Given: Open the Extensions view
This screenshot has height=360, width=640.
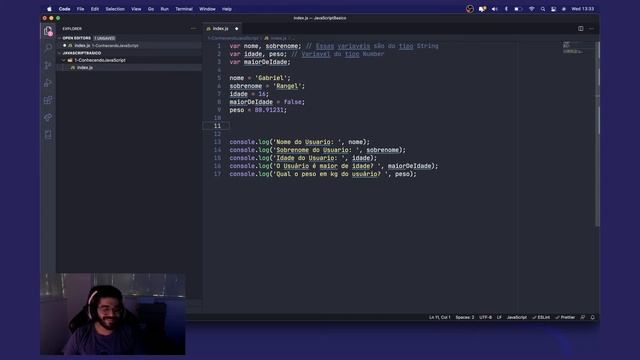Looking at the screenshot, I should 48,100.
